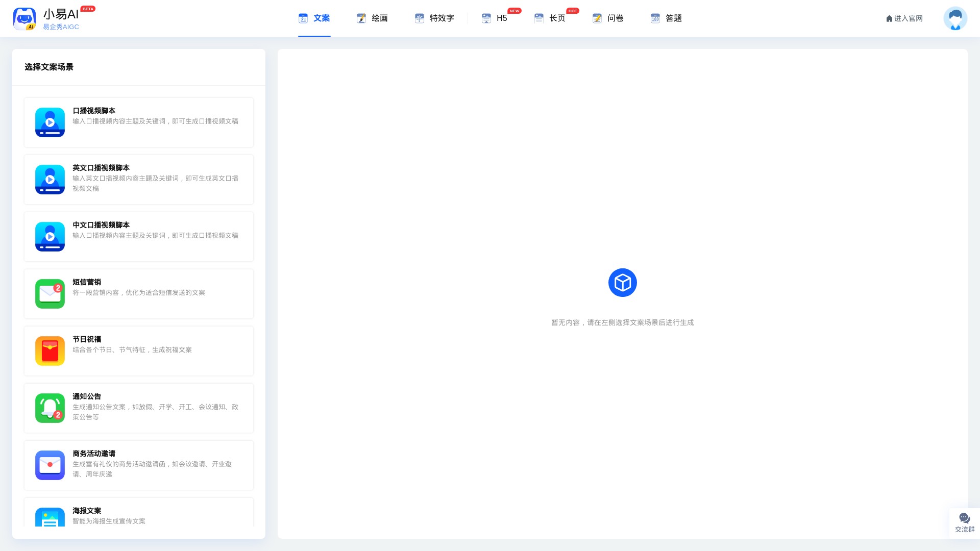980x551 pixels.
Task: Open the H5 tab marked NEW
Action: (x=495, y=18)
